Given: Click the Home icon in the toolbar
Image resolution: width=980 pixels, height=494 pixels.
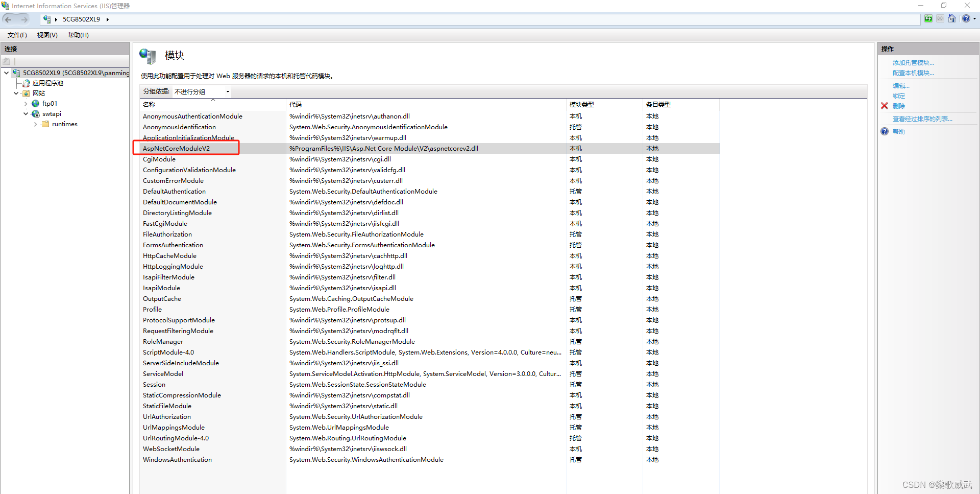Looking at the screenshot, I should coord(952,19).
